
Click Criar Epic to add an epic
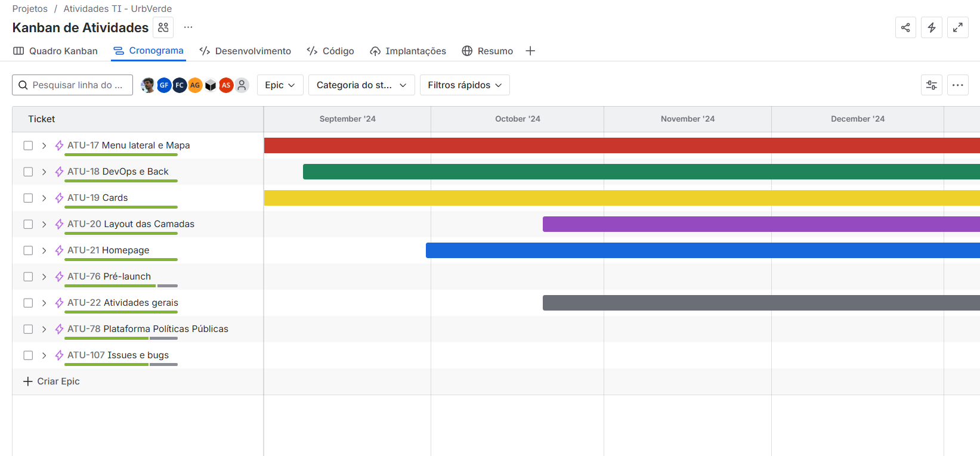point(51,381)
